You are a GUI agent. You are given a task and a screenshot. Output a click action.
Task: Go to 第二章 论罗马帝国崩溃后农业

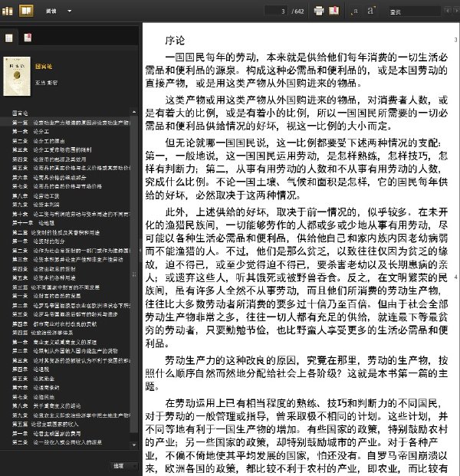pyautogui.click(x=71, y=305)
